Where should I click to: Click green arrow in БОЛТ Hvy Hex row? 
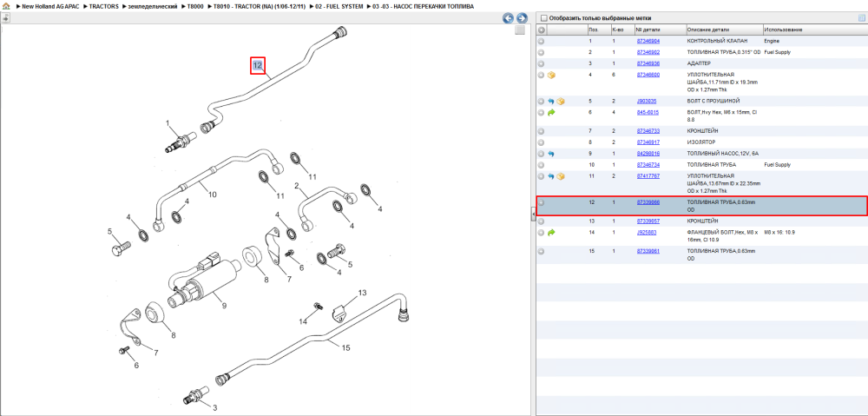coord(551,112)
